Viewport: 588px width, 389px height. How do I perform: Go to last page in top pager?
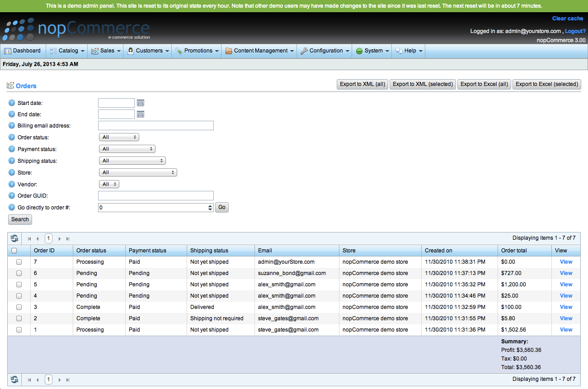(68, 239)
